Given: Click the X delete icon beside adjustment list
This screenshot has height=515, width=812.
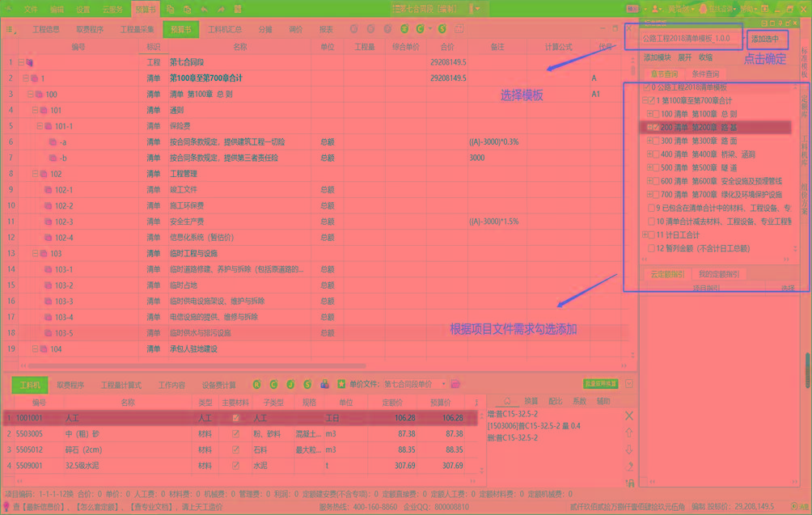Looking at the screenshot, I should (x=629, y=416).
